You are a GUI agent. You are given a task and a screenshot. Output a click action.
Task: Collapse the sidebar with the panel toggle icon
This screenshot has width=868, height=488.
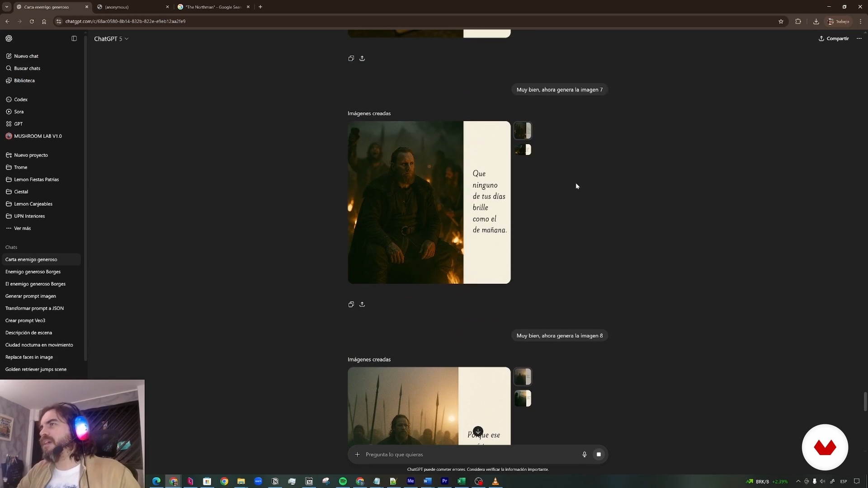tap(74, 38)
